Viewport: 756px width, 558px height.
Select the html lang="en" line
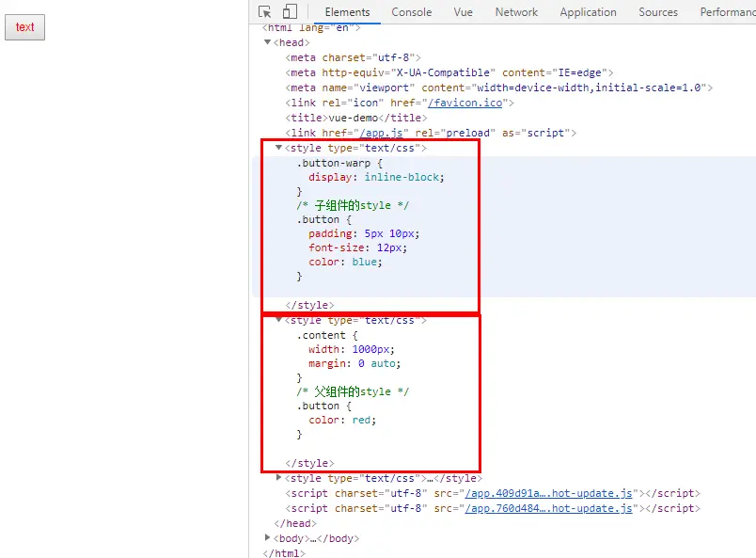click(311, 28)
